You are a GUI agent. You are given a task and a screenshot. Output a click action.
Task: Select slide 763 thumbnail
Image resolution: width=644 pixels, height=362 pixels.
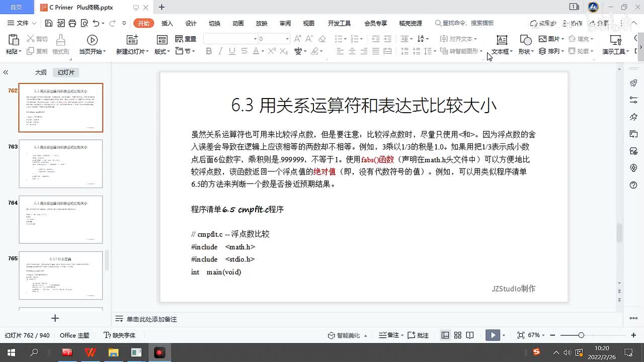[61, 163]
